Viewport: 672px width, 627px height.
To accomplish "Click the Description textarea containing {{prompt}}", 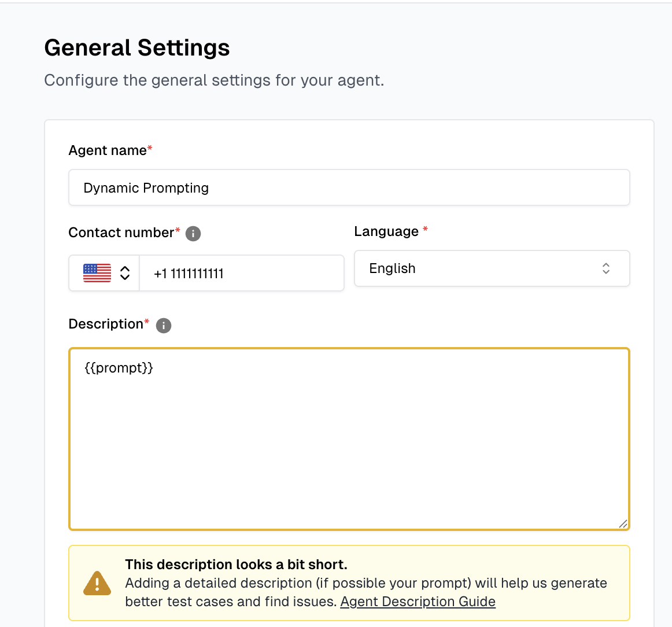I will 349,439.
